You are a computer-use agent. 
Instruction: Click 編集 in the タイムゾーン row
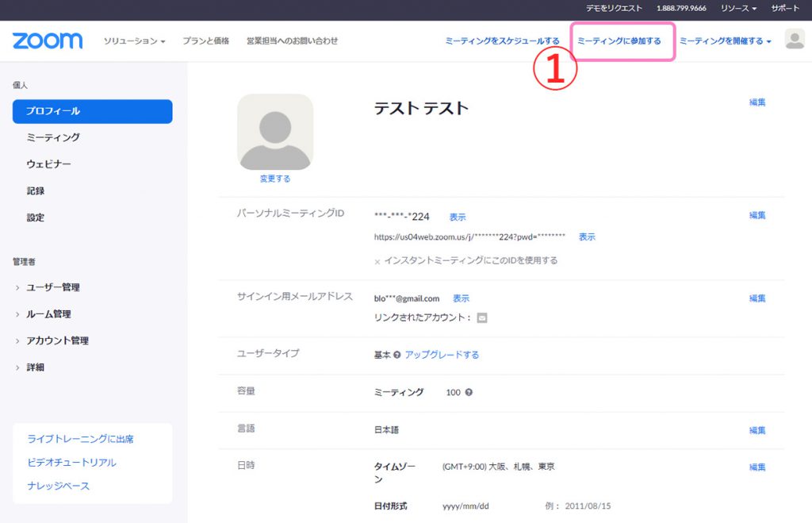[757, 467]
